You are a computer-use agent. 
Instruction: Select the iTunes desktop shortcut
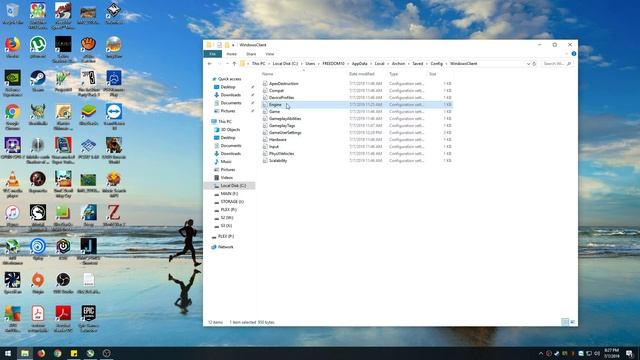(x=12, y=216)
